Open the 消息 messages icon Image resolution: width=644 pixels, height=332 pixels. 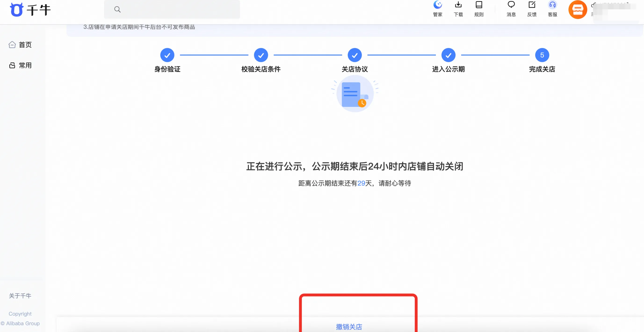(511, 5)
